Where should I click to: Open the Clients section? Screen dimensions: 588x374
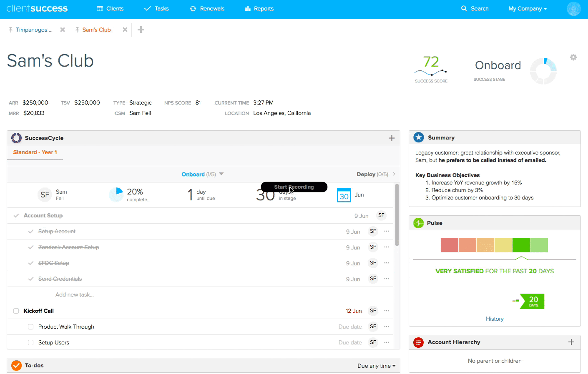[x=110, y=8]
